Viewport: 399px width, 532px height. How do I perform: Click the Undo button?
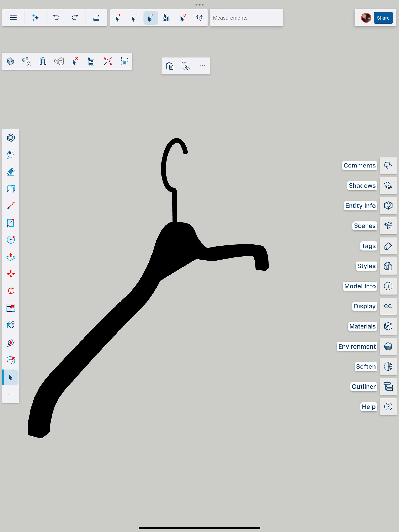click(56, 18)
